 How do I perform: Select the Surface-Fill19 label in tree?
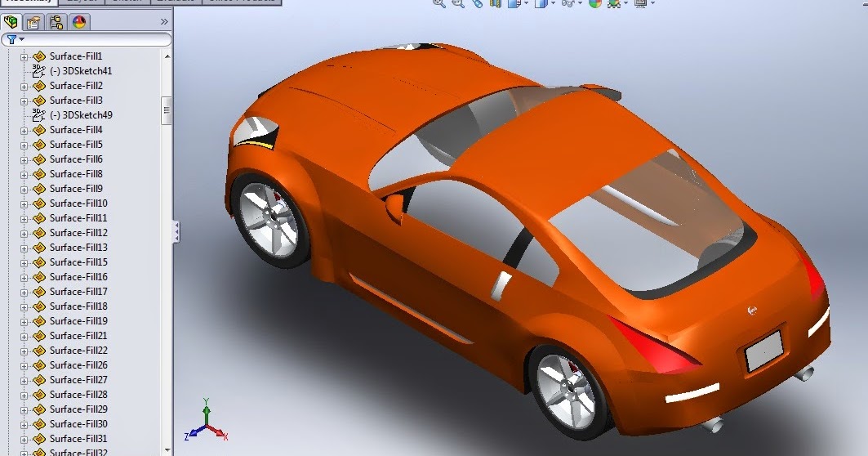78,321
